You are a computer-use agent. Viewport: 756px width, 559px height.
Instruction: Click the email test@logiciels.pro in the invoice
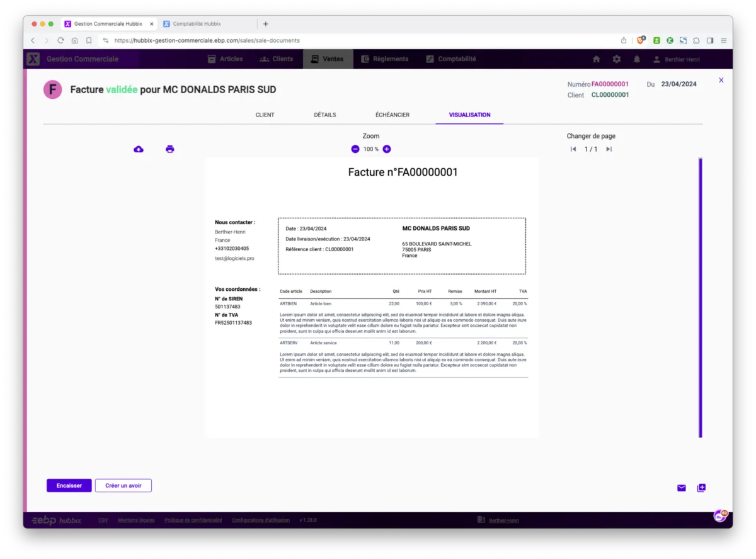pyautogui.click(x=234, y=258)
